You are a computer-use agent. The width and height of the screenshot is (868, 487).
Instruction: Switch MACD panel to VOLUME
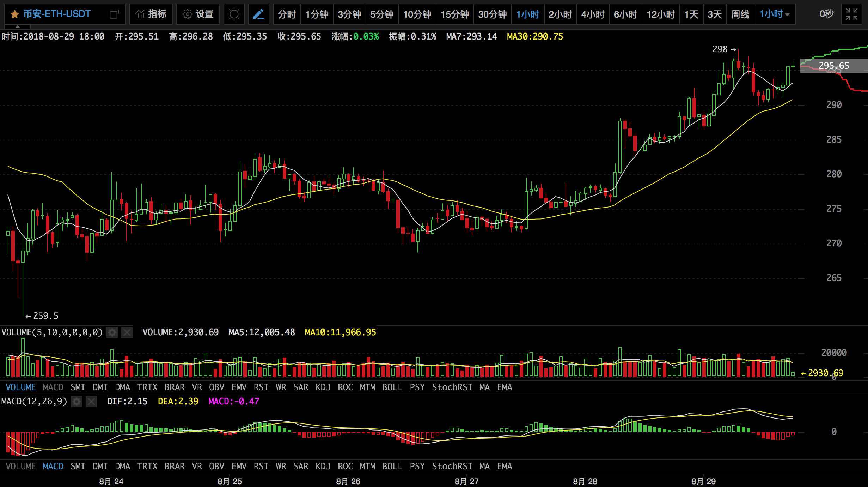click(20, 466)
